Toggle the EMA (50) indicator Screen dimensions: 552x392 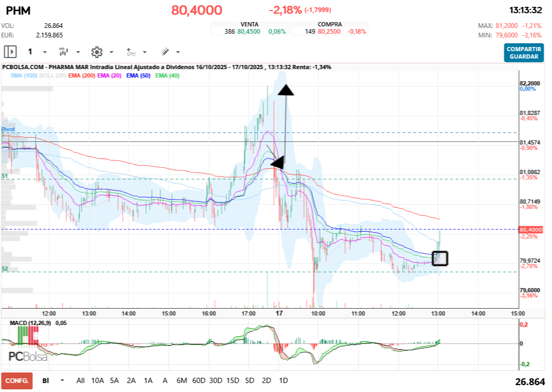click(138, 75)
